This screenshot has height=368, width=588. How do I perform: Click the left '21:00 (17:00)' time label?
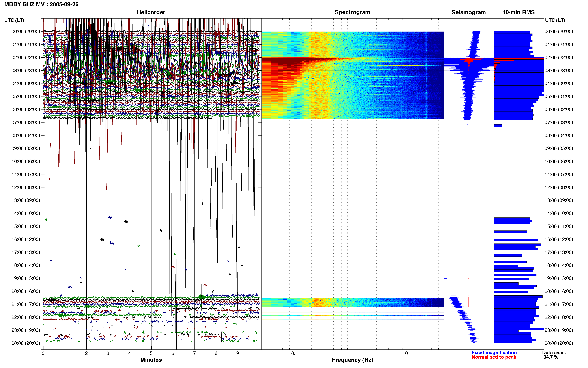26,304
